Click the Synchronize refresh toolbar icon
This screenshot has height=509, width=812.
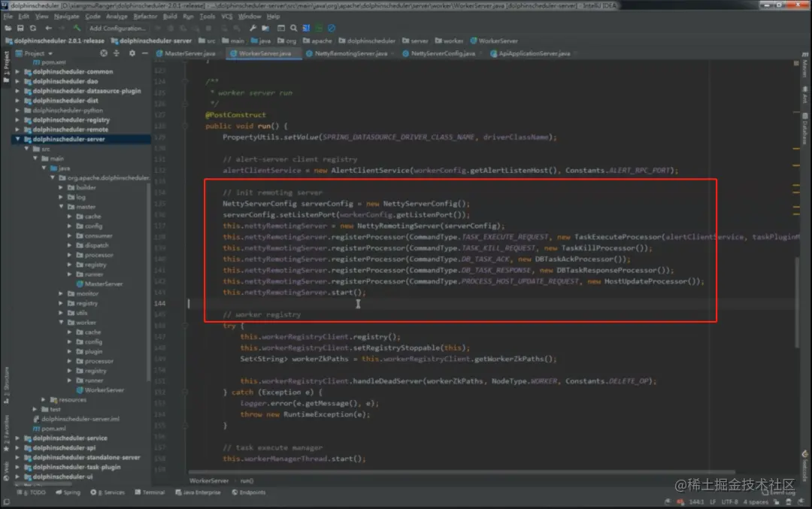click(33, 28)
